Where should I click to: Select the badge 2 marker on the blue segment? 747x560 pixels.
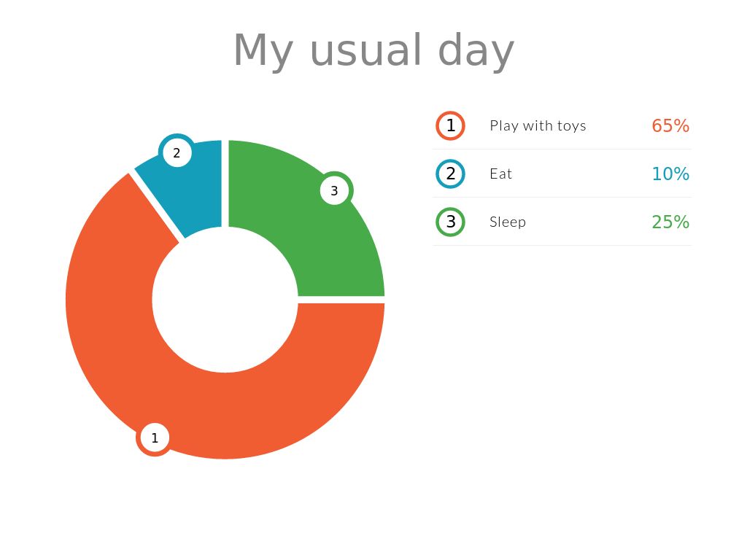coord(177,153)
